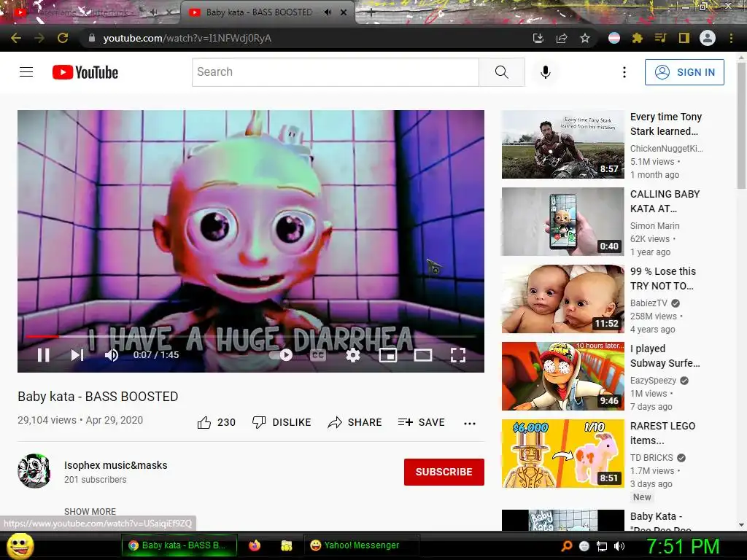SAVE the video to a playlist
This screenshot has height=560, width=747.
point(421,422)
